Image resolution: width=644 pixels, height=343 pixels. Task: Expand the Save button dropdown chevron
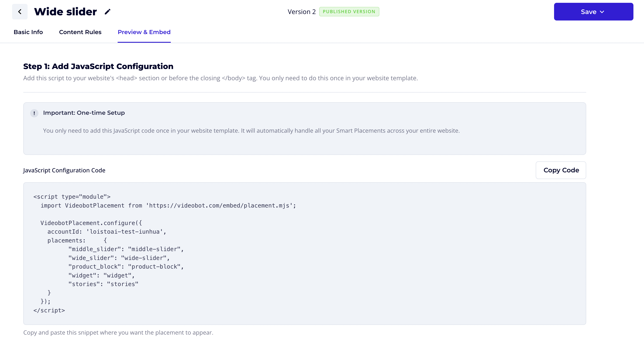pyautogui.click(x=602, y=12)
